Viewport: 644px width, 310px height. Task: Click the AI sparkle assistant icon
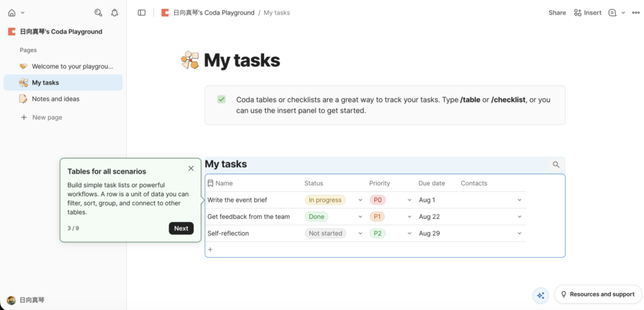tap(540, 295)
